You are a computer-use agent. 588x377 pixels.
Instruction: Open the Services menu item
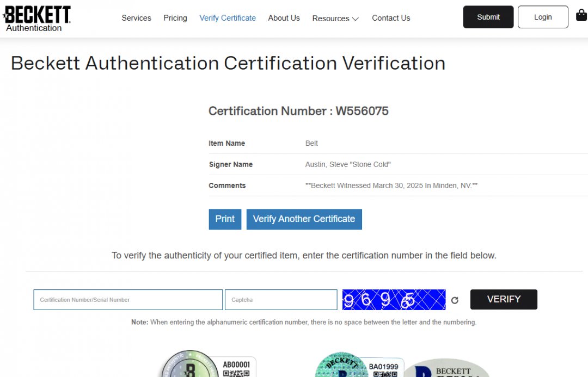pyautogui.click(x=136, y=18)
